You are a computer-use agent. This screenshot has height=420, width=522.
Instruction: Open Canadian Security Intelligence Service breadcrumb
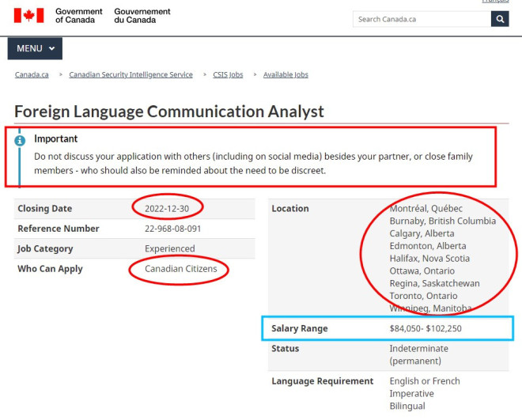(x=130, y=74)
